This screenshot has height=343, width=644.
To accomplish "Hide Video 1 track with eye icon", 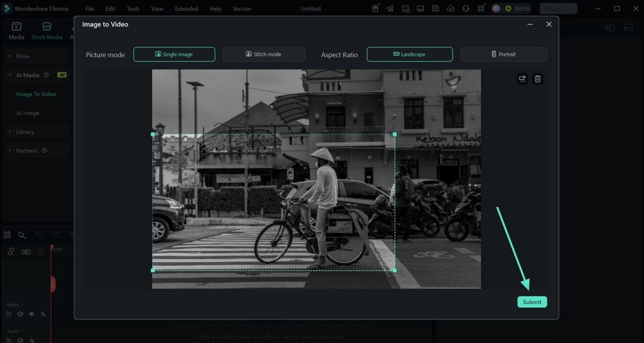I will [32, 314].
